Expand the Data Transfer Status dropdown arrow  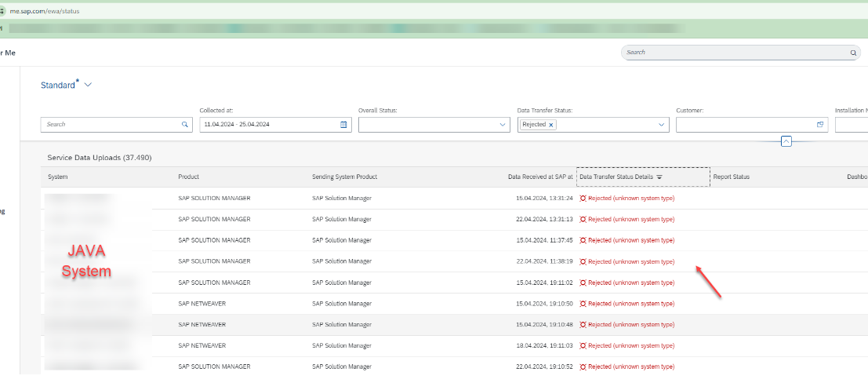point(662,125)
